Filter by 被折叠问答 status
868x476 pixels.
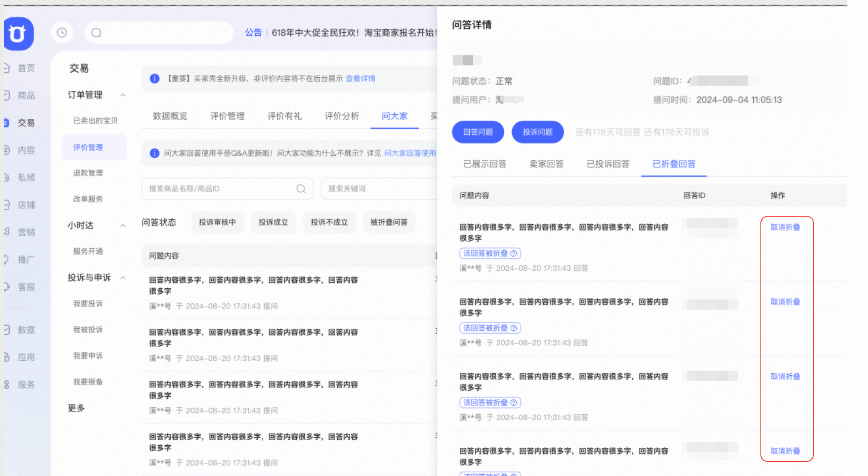[x=389, y=222]
